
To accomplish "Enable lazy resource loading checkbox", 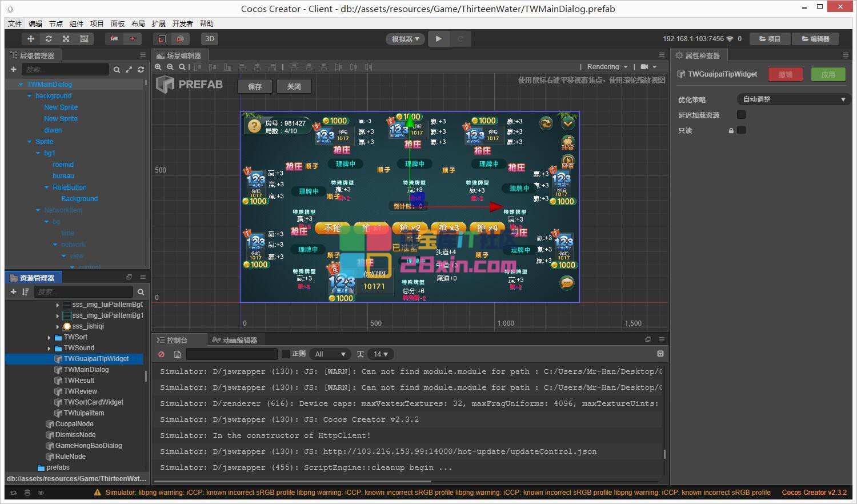I will (x=741, y=115).
